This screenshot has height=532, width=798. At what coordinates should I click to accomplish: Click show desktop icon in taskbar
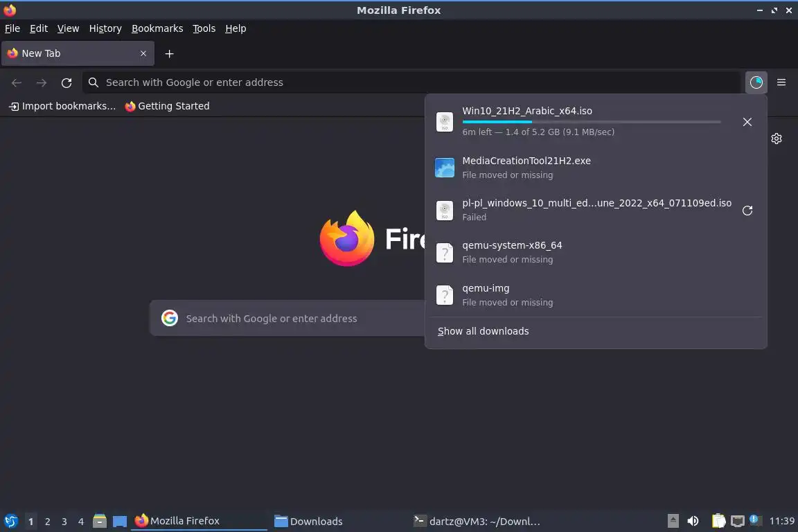(x=120, y=522)
